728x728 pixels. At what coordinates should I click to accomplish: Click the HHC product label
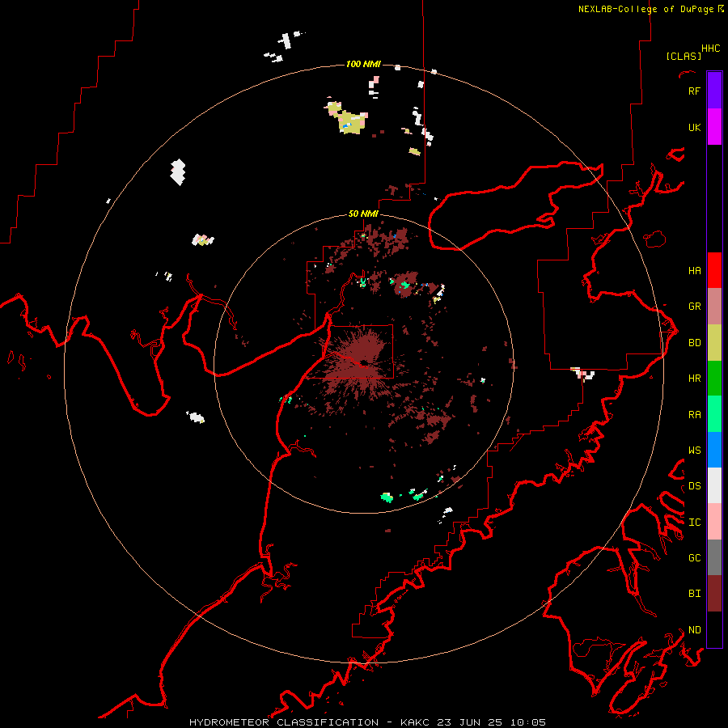pos(711,49)
